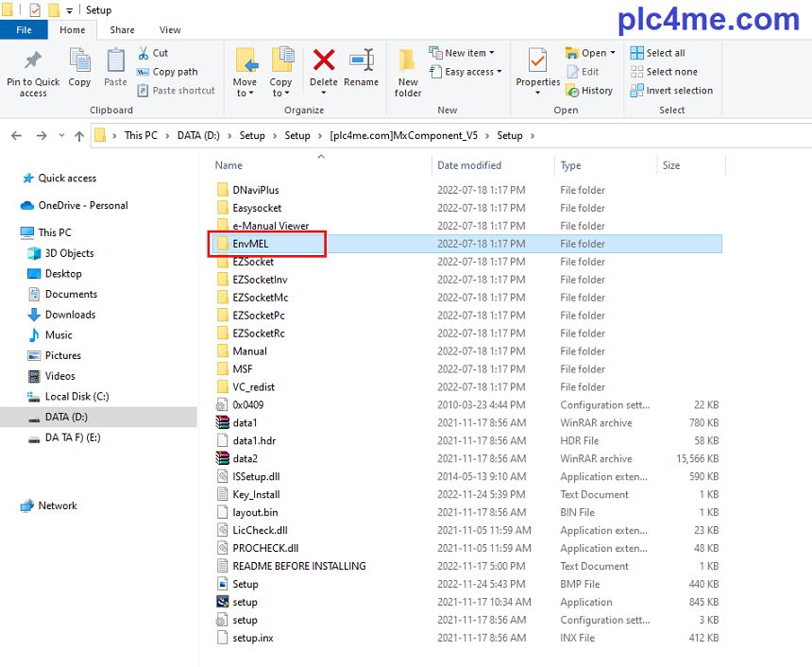Click the red Delete icon in ribbon
This screenshot has height=667, width=812.
[x=323, y=62]
